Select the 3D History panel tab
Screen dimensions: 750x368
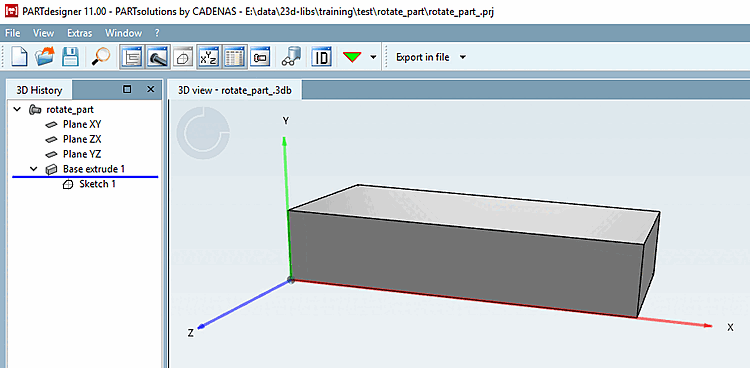click(x=39, y=90)
